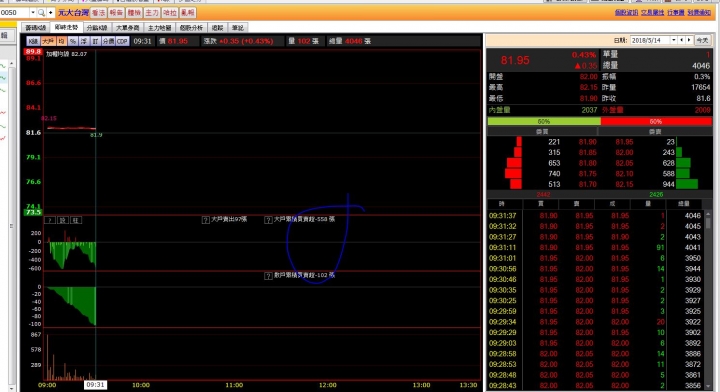Click the magnifier search icon beside stock code
Screen dimensions: 720x392
point(41,12)
